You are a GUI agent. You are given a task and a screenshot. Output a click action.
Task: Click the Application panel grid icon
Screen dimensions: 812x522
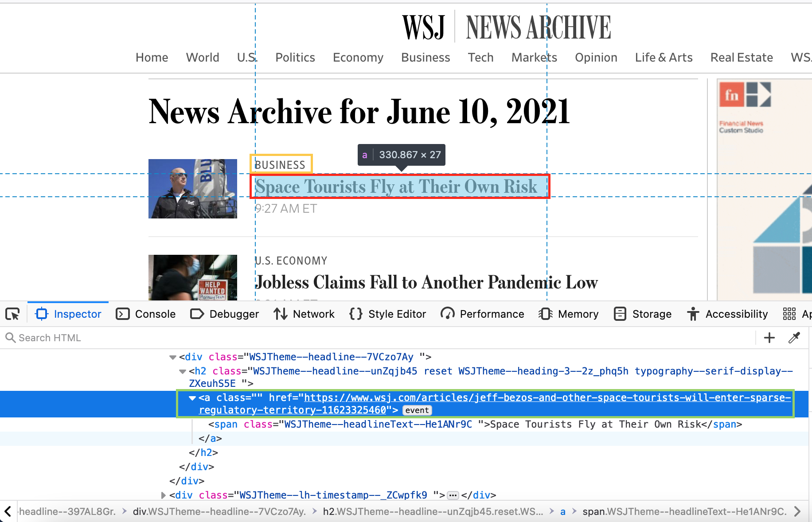coord(789,314)
